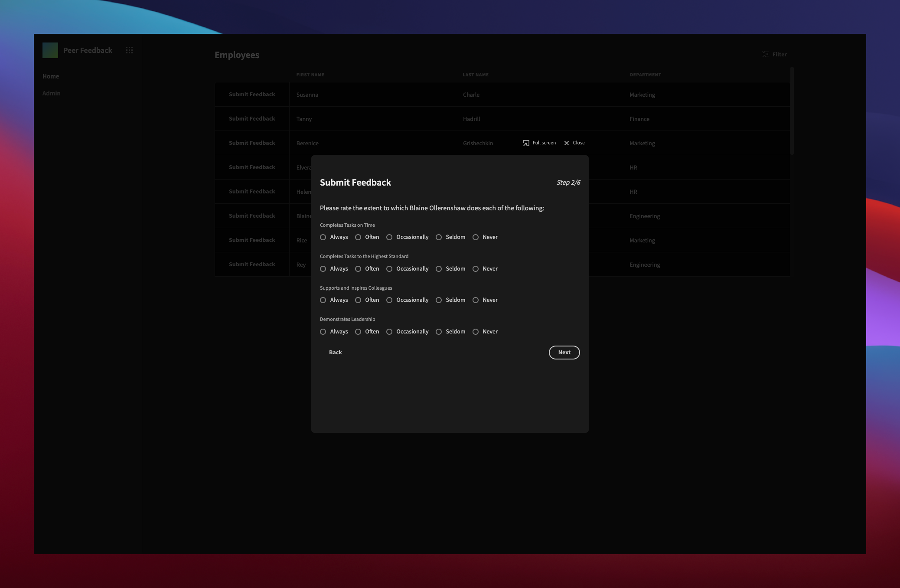The height and width of the screenshot is (588, 900).
Task: Select Often for Completes Tasks to Highest Standard
Action: click(359, 268)
